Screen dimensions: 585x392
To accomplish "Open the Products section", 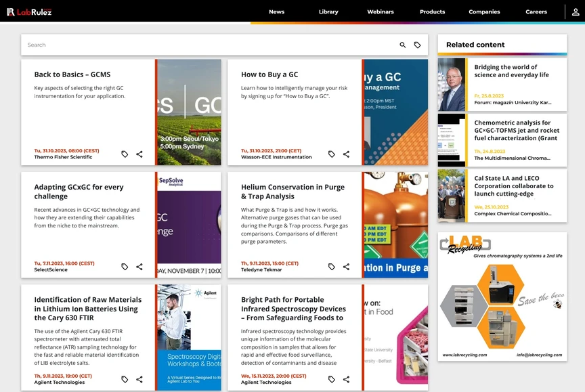I will point(432,12).
